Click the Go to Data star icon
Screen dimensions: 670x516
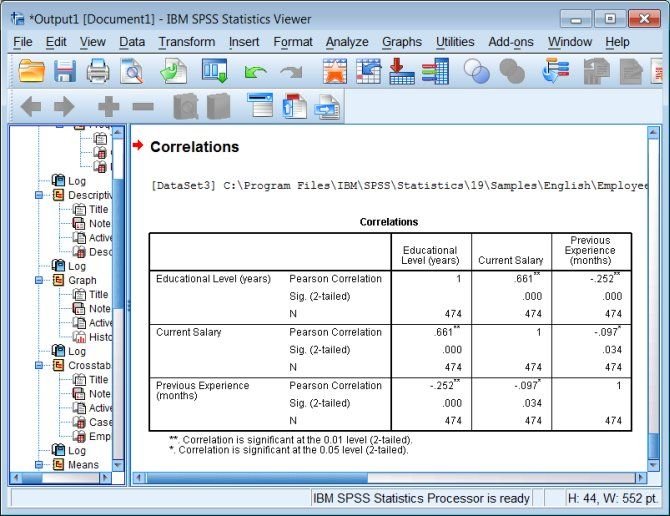(x=335, y=71)
